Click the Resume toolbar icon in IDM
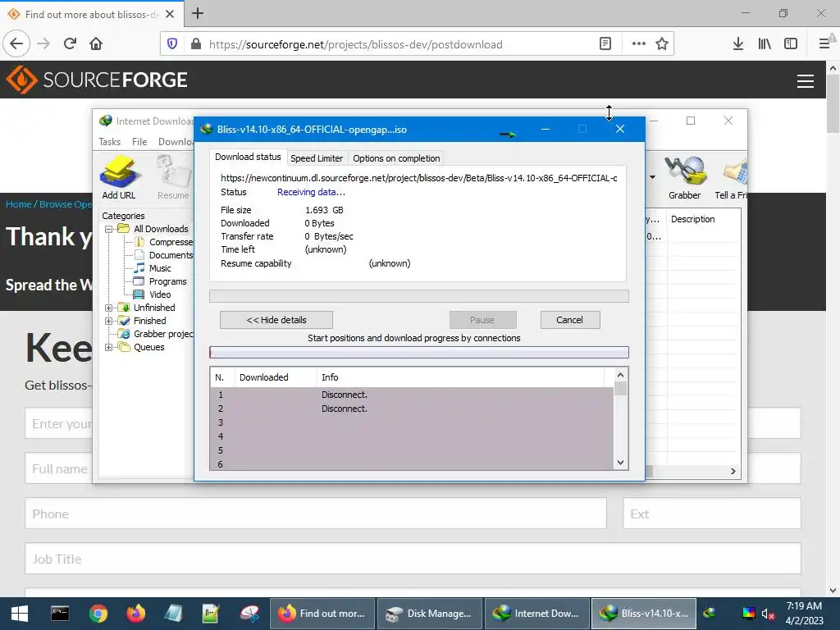The width and height of the screenshot is (840, 630). point(174,177)
